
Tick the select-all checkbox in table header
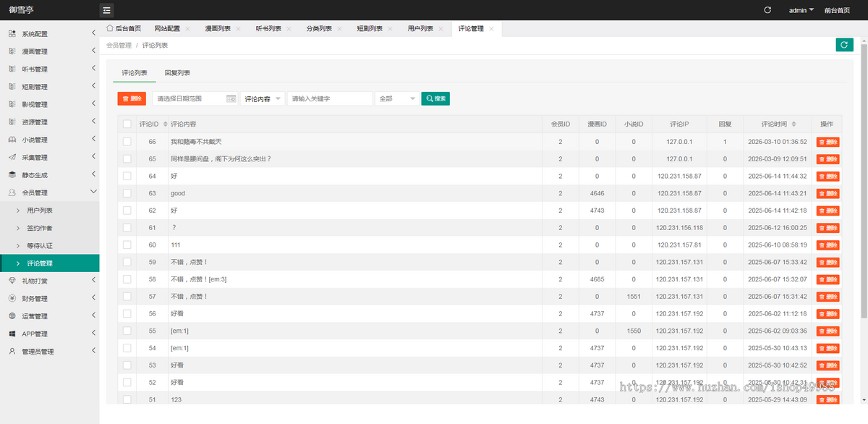click(127, 124)
